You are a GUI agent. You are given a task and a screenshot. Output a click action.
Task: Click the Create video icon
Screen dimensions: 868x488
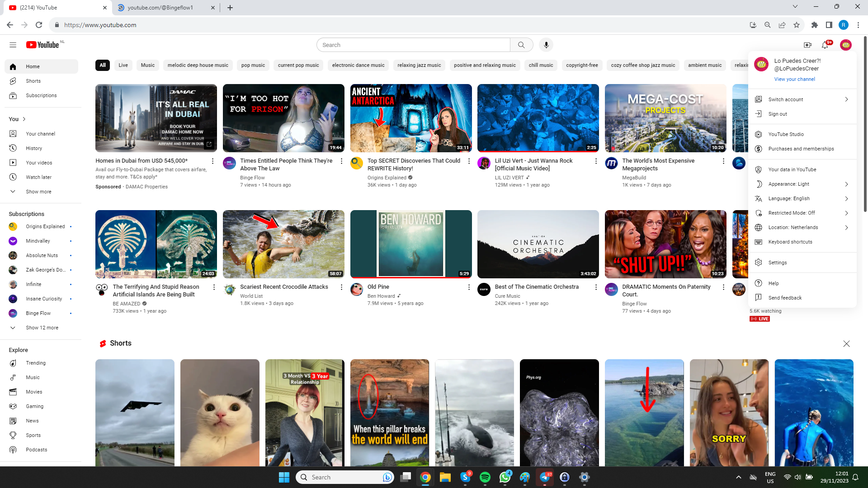click(807, 45)
